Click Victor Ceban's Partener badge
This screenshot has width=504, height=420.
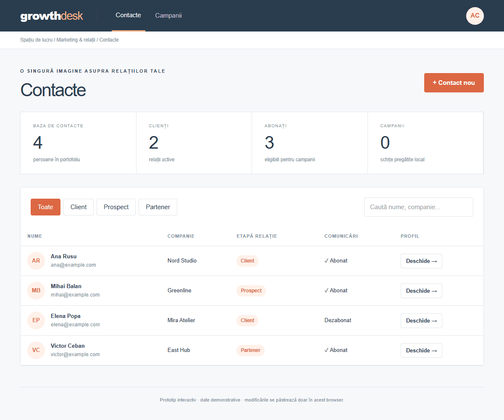(x=250, y=350)
